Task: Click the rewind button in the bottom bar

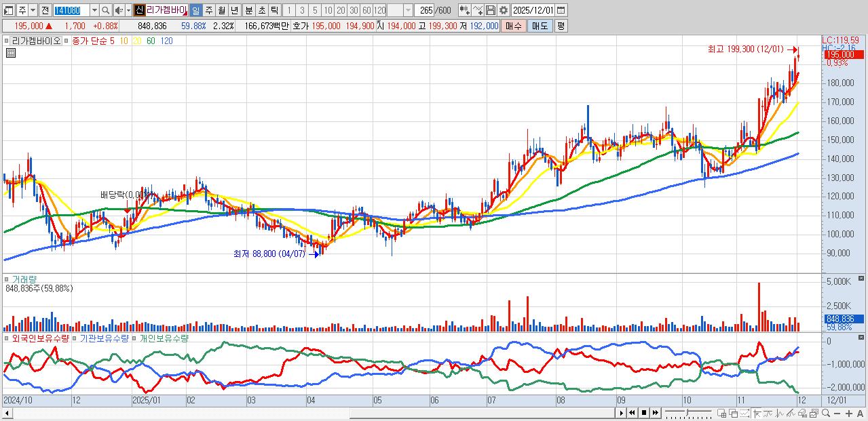Action: 633,413
